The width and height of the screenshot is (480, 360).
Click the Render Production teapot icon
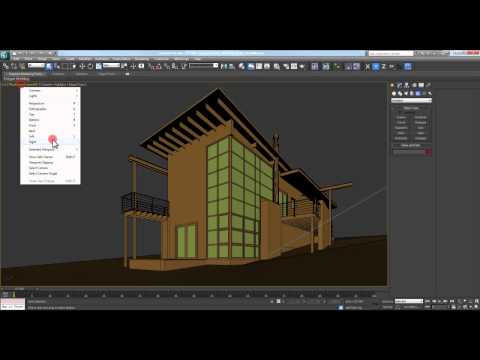click(x=302, y=67)
